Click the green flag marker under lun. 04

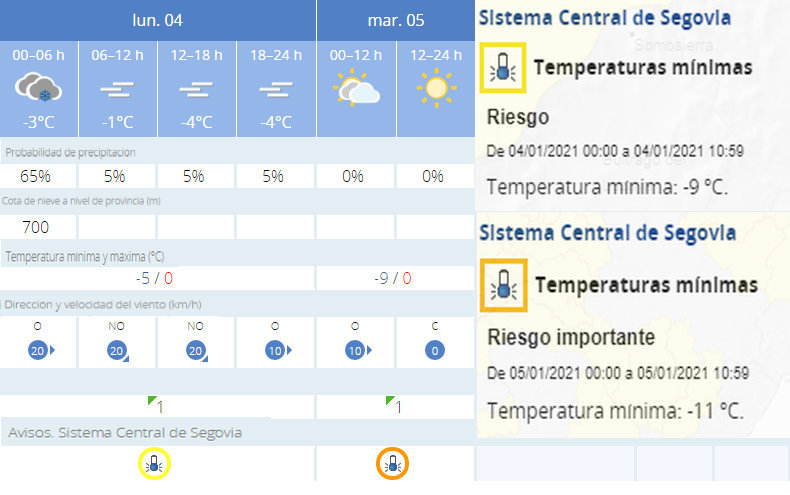tap(152, 401)
